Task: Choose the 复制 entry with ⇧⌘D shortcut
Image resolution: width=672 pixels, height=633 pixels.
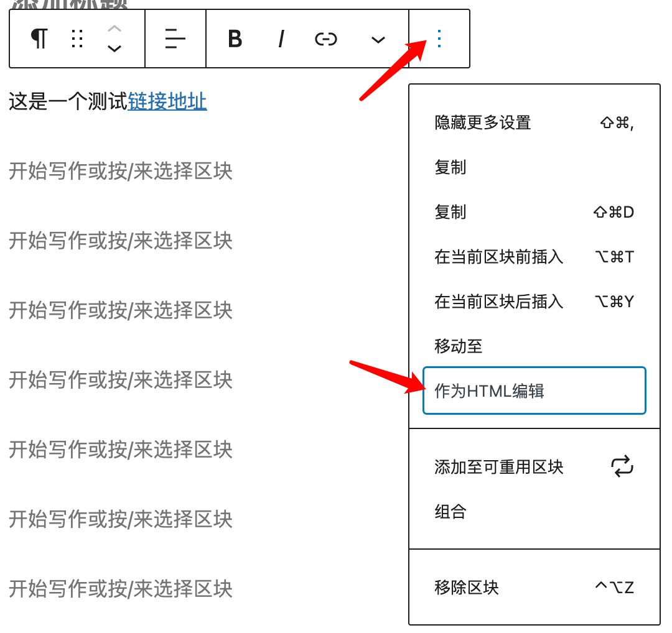Action: [534, 212]
